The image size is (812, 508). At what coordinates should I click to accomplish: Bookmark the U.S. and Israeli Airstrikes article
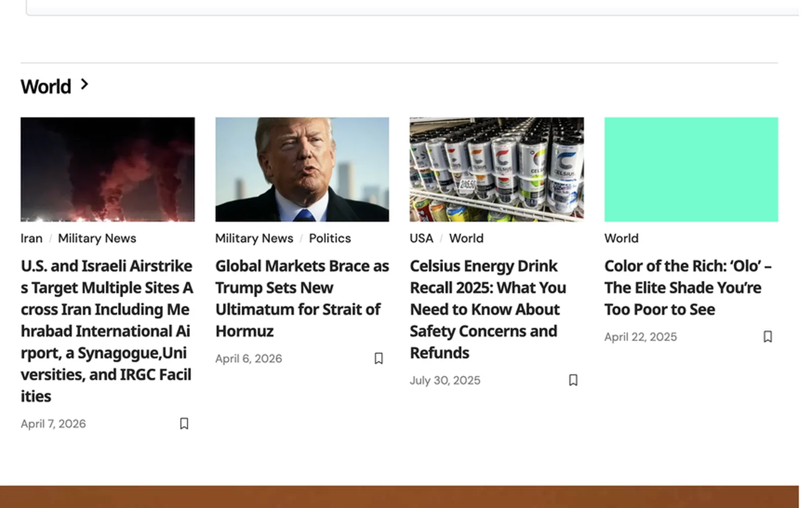pos(184,423)
